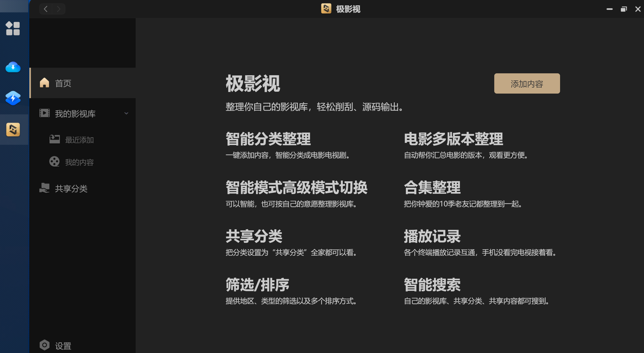
Task: Click the film reel icon for 我的内容
Action: [54, 162]
